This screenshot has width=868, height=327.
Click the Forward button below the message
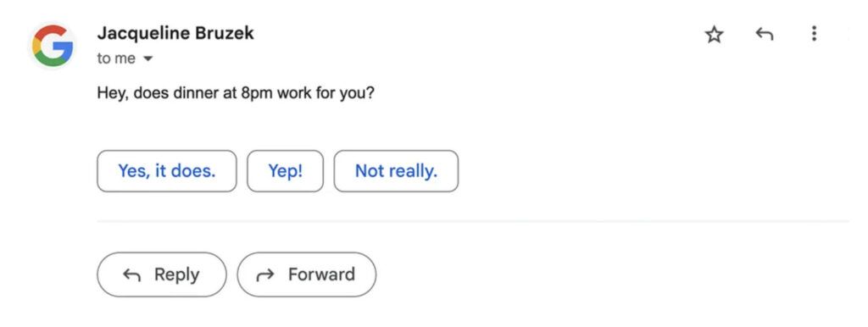pos(307,274)
